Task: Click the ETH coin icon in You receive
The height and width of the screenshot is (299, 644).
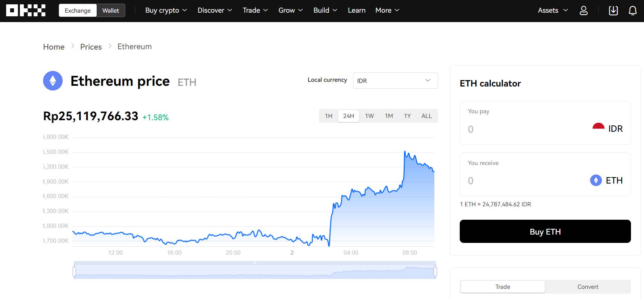Action: [596, 180]
